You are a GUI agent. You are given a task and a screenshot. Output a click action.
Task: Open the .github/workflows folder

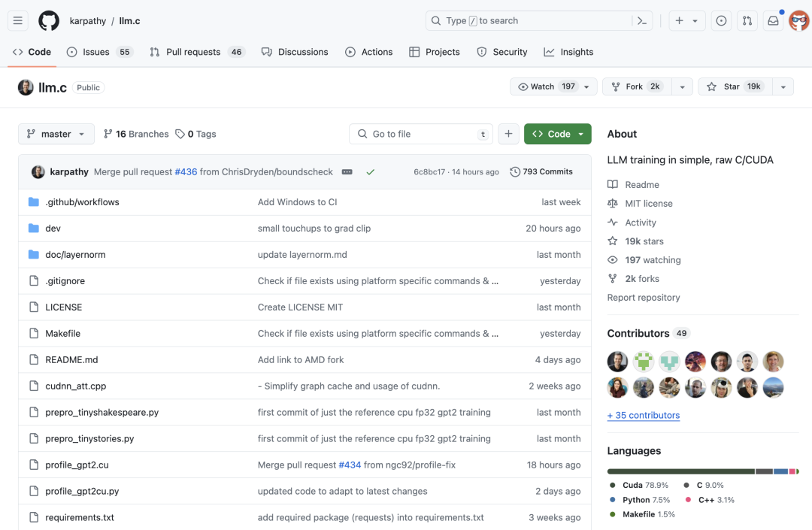coord(83,202)
